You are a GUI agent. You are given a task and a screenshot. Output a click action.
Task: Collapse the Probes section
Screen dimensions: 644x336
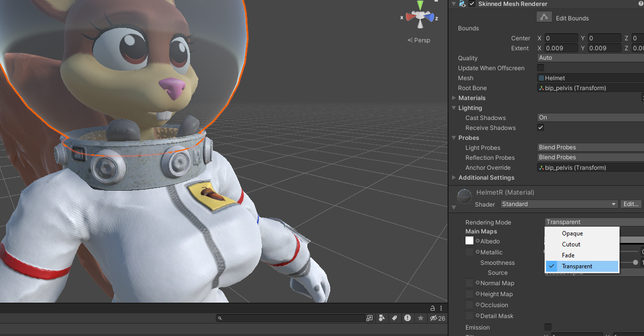click(x=454, y=138)
